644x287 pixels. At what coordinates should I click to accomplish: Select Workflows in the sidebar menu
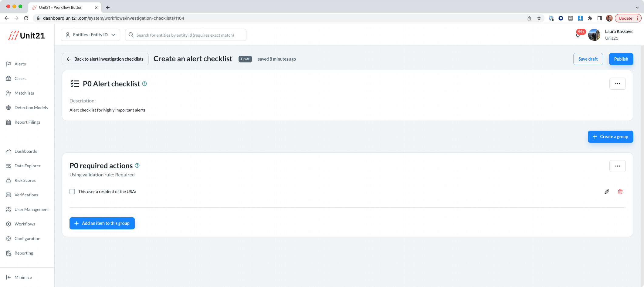[25, 224]
